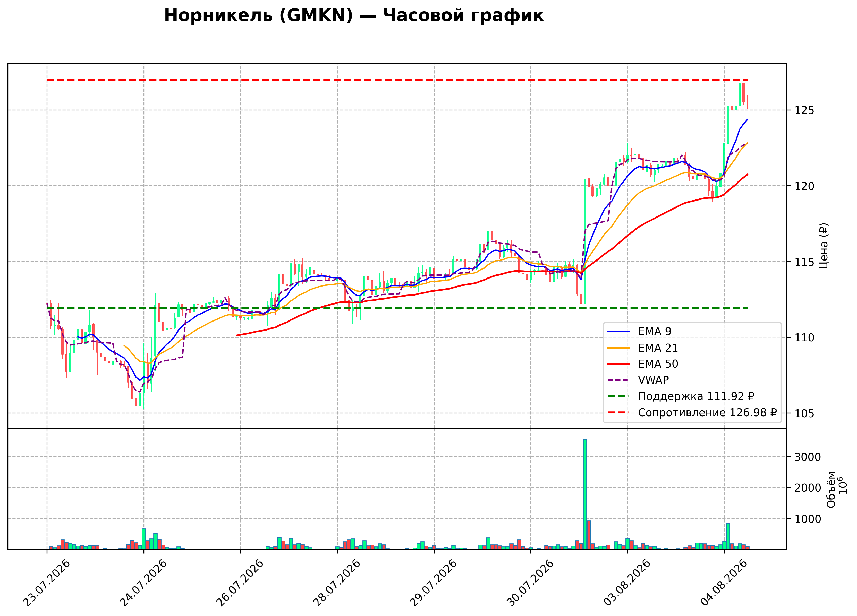Image resolution: width=857 pixels, height=616 pixels.
Task: Click the chart title "Норникель (GMKN) — Часовой график"
Action: coord(354,16)
